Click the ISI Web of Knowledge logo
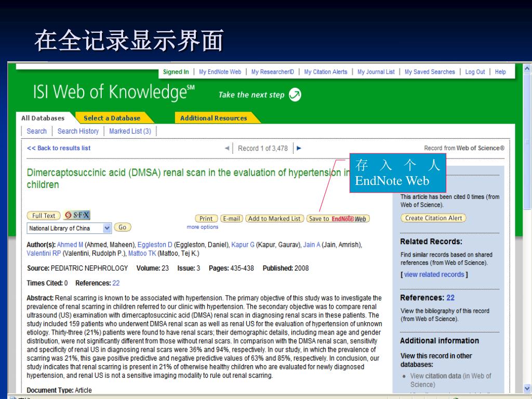The height and width of the screenshot is (399, 532). click(x=114, y=92)
